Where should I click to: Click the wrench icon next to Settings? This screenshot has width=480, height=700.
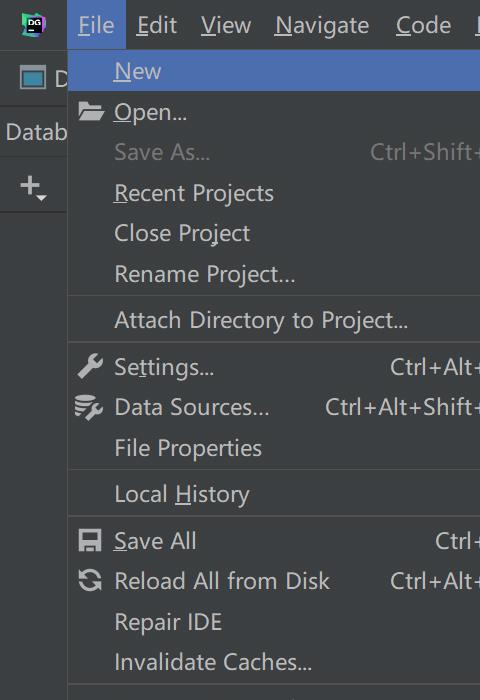[90, 367]
